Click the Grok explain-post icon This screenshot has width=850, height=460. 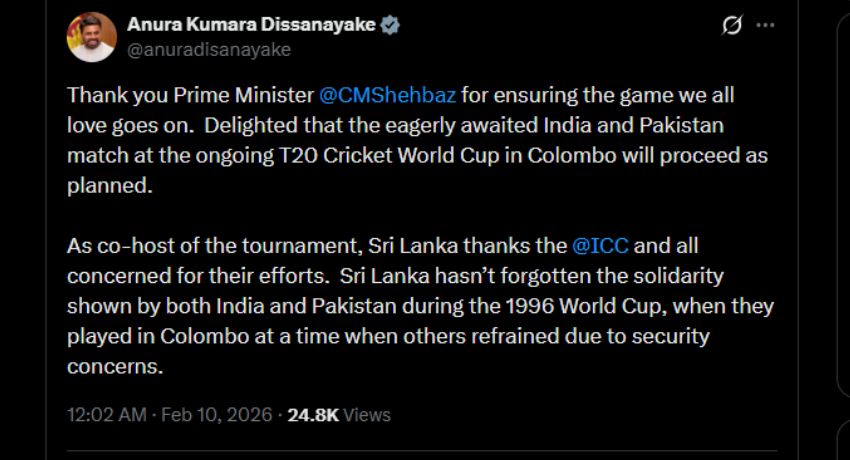click(x=731, y=27)
